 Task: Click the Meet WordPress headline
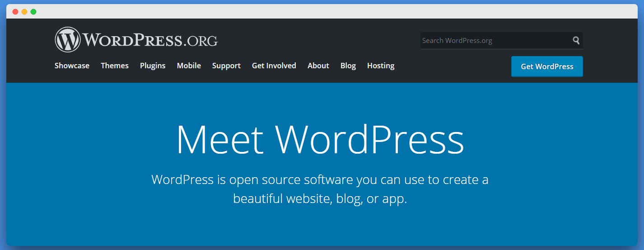tap(320, 139)
